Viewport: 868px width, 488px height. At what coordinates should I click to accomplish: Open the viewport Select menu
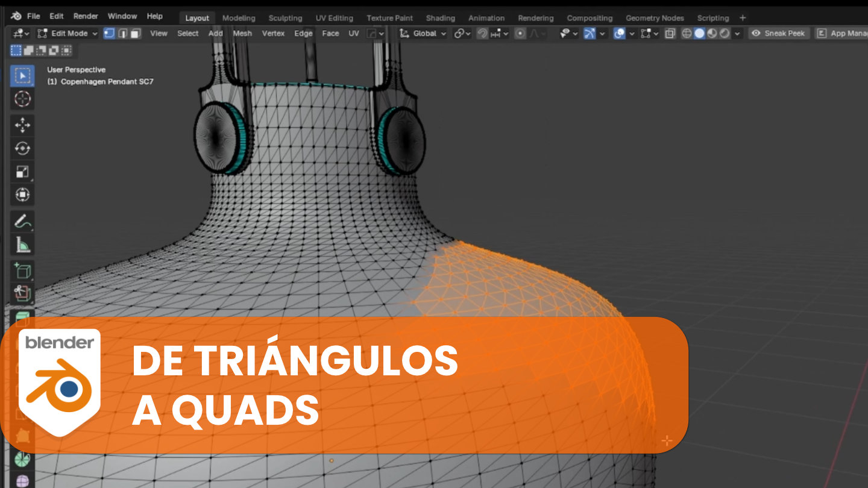pyautogui.click(x=187, y=34)
